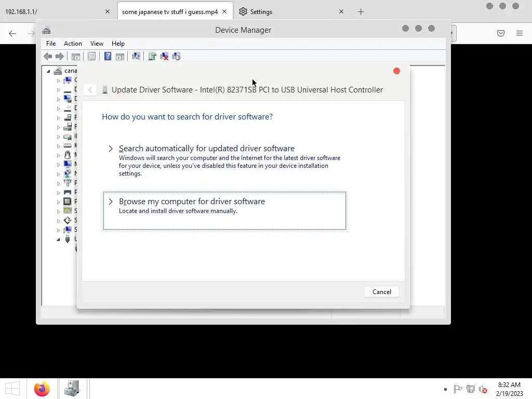
Task: Toggle the Action Pane toolbar icon
Action: click(120, 56)
